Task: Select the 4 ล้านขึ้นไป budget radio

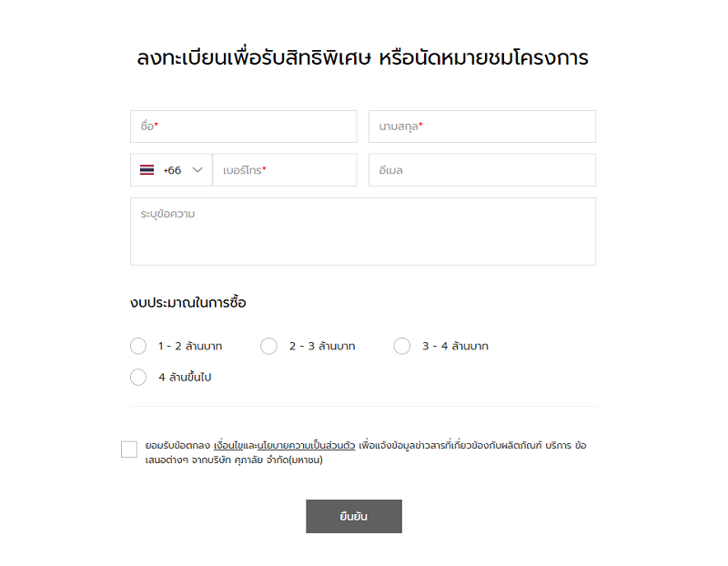Action: coord(138,377)
